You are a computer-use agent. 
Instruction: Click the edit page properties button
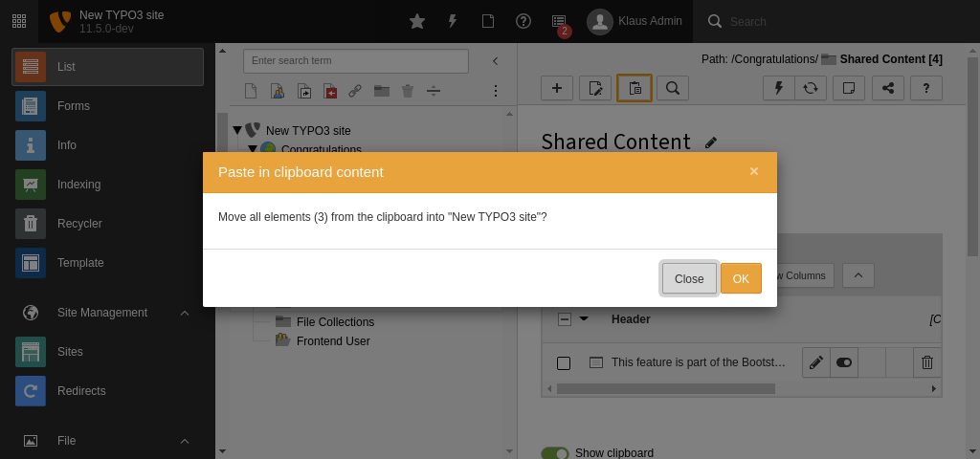pyautogui.click(x=595, y=88)
